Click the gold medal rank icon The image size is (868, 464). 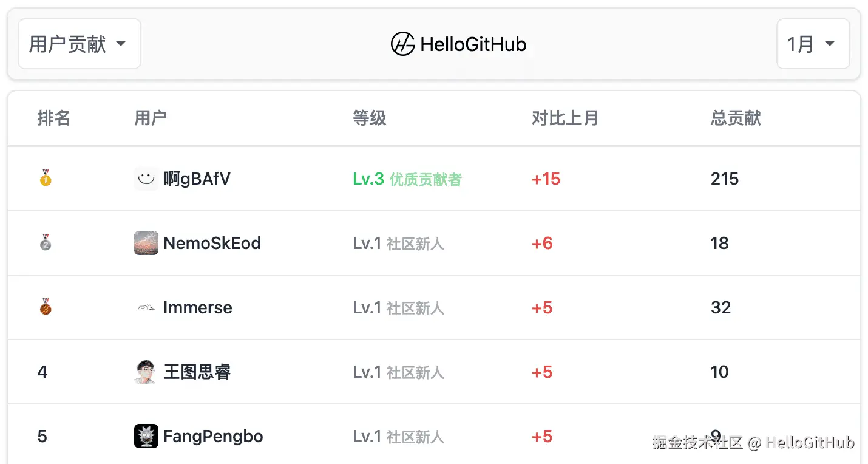[x=46, y=179]
